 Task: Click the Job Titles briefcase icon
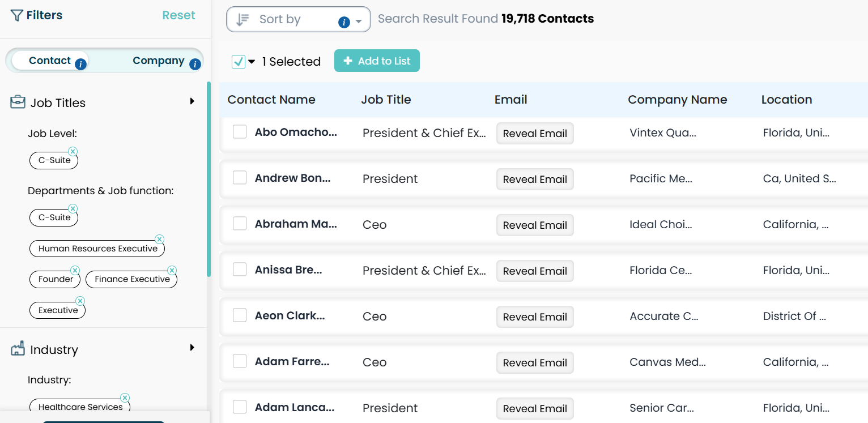(18, 102)
